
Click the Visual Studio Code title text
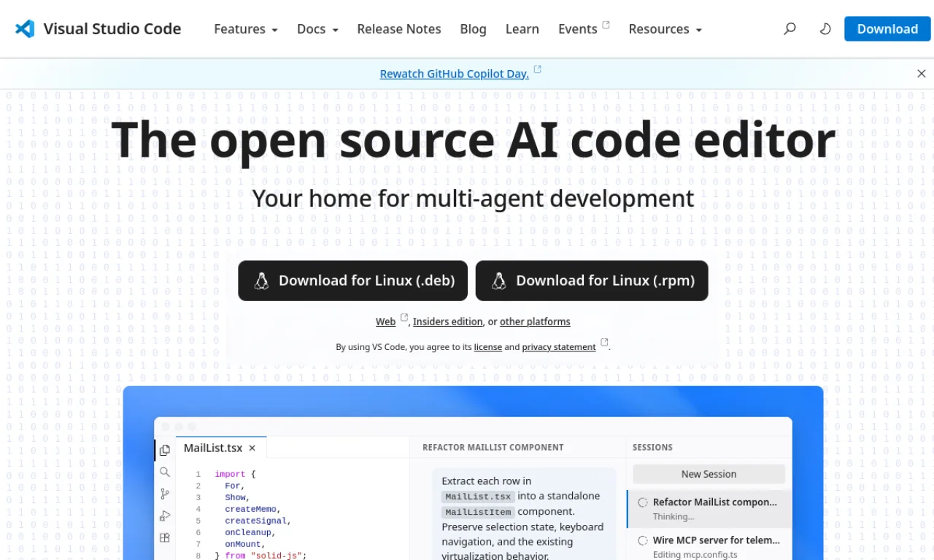click(112, 29)
